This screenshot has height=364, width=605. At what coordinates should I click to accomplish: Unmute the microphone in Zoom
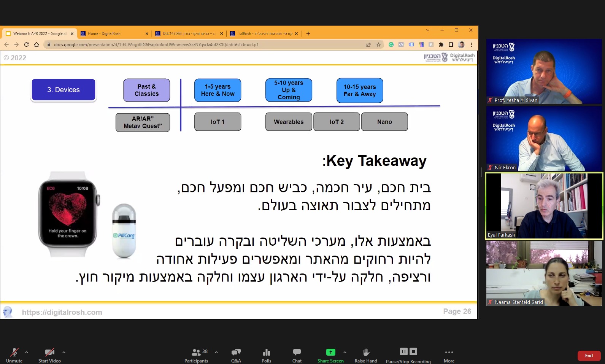[14, 355]
